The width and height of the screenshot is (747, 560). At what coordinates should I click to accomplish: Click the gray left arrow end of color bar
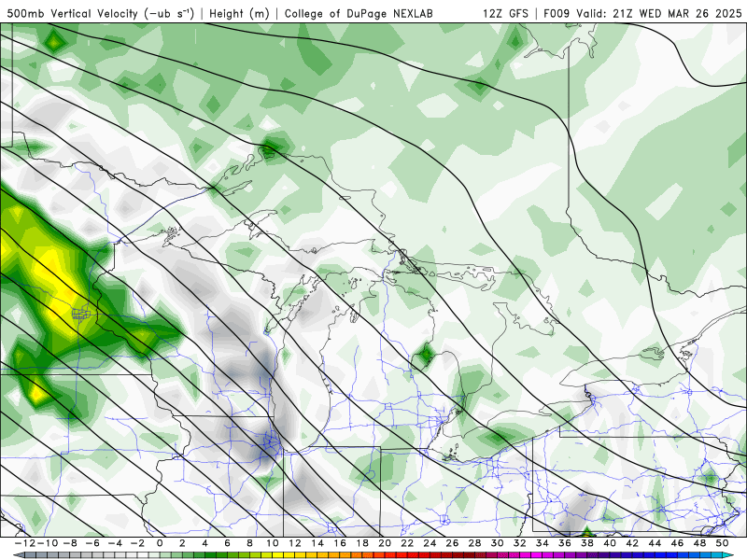18,555
